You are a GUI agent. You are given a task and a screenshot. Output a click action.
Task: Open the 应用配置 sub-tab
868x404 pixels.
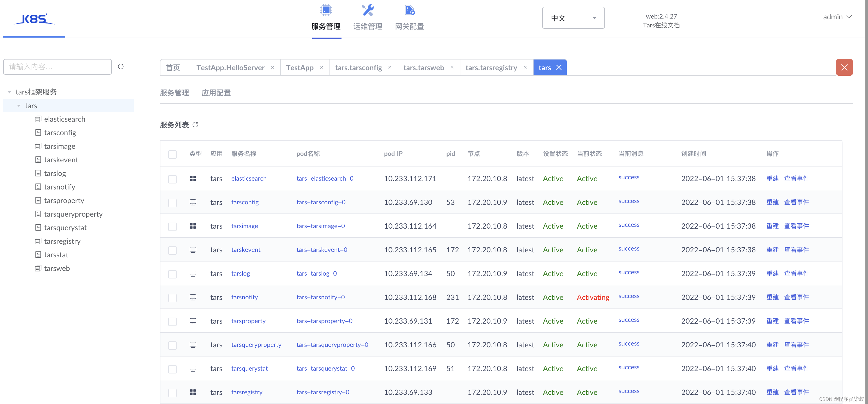tap(216, 93)
